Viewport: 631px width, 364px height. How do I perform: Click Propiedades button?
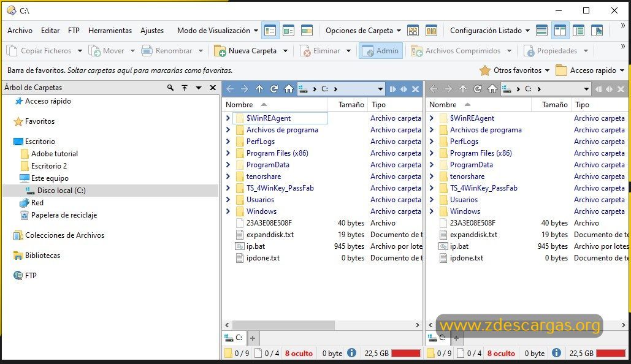pos(551,51)
